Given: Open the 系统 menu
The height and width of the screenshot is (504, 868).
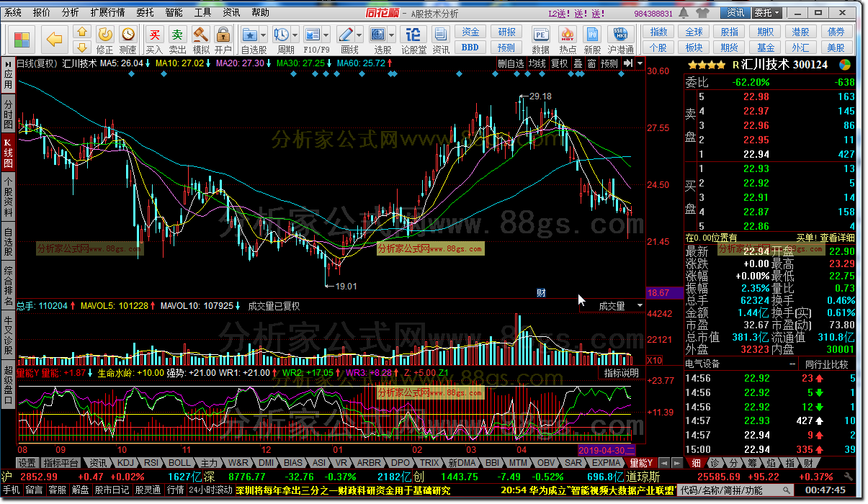Looking at the screenshot, I should [13, 13].
